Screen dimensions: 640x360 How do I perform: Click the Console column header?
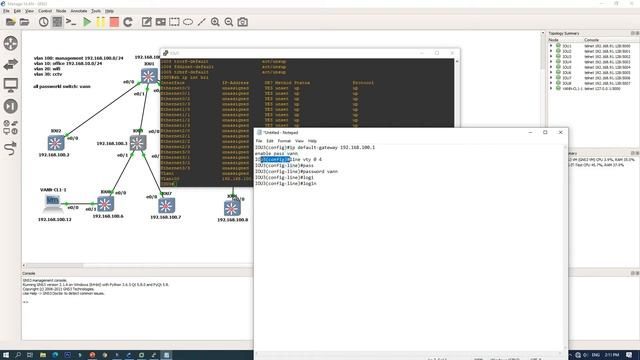(x=611, y=40)
